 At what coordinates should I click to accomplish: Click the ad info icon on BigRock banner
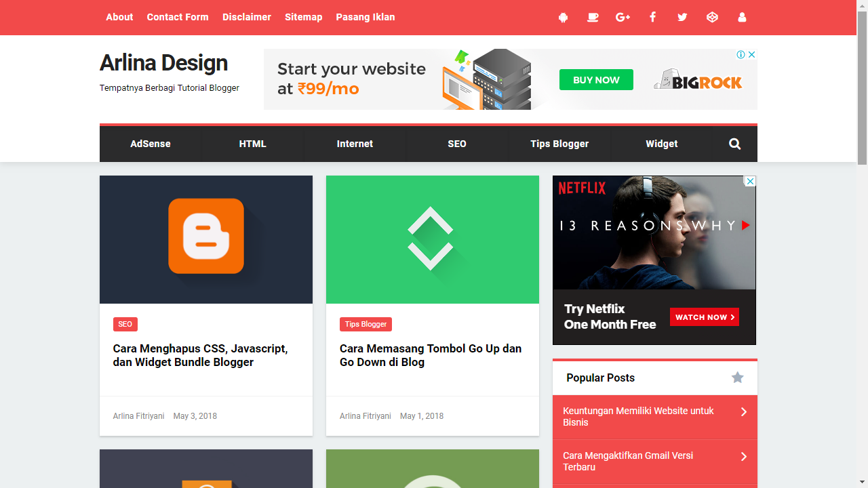point(741,54)
